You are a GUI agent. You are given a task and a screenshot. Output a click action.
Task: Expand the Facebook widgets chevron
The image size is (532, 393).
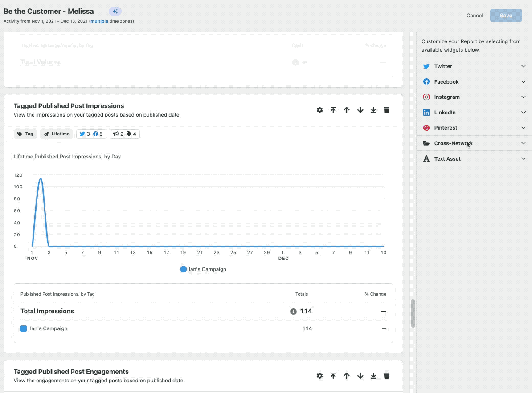(524, 81)
